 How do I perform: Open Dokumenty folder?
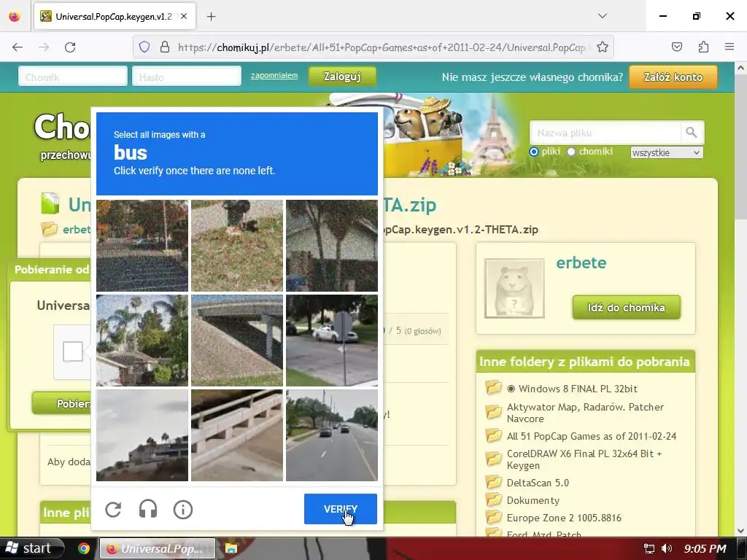[x=533, y=500]
